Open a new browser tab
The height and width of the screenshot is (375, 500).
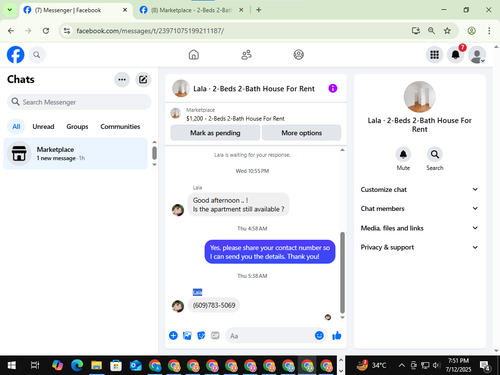(x=259, y=10)
